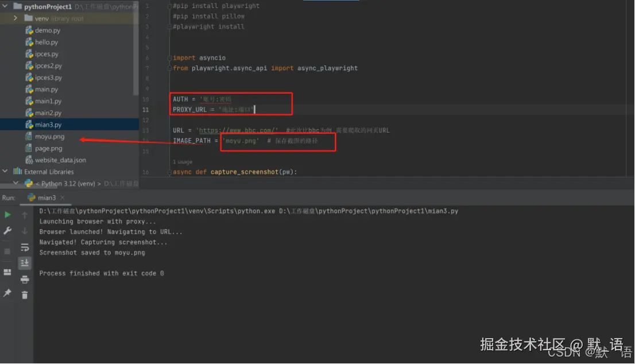Click the 'moyu.png' string in code
The width and height of the screenshot is (635, 364).
(x=241, y=141)
